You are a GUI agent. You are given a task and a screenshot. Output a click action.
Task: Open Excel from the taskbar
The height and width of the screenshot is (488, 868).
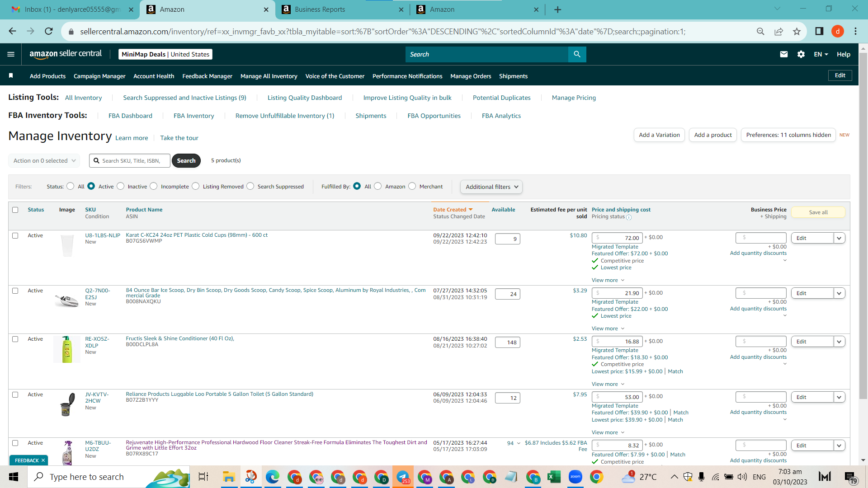point(554,477)
